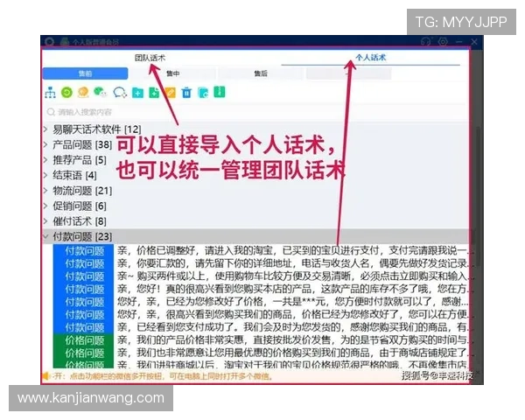Select the 促销问题 [6] category label

[80, 206]
